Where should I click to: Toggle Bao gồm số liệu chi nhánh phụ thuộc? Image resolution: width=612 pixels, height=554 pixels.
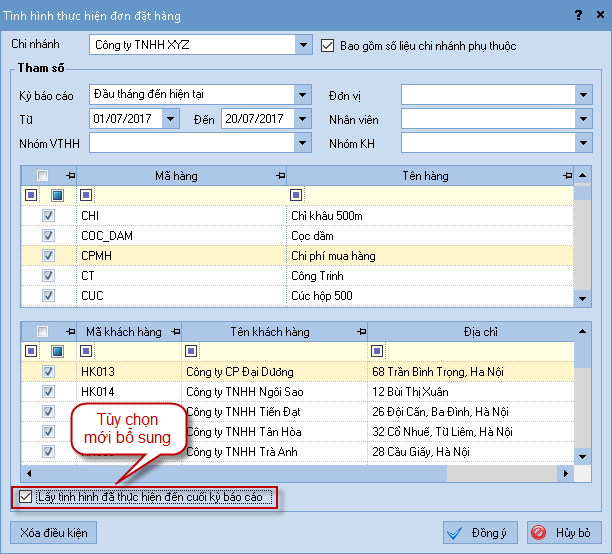pyautogui.click(x=328, y=45)
